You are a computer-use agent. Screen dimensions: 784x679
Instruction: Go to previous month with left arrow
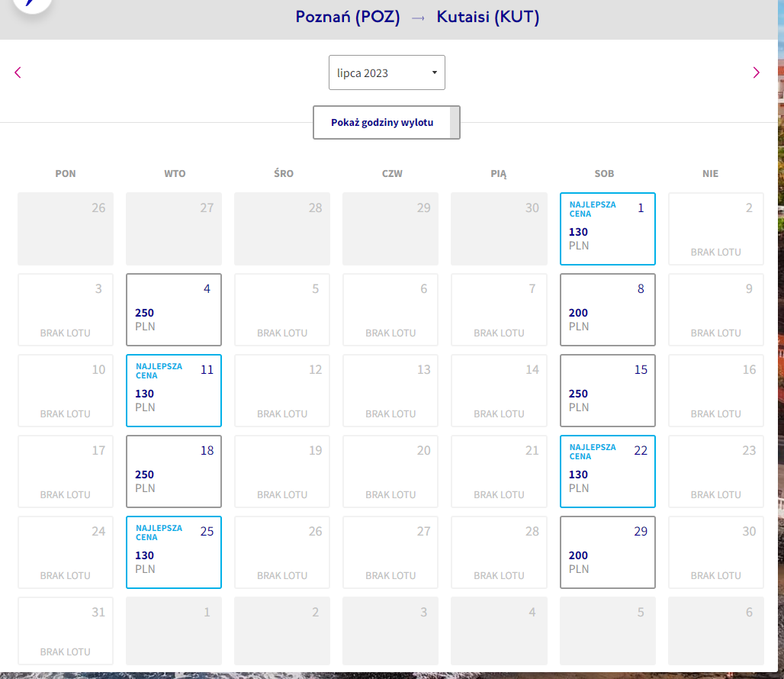click(18, 72)
